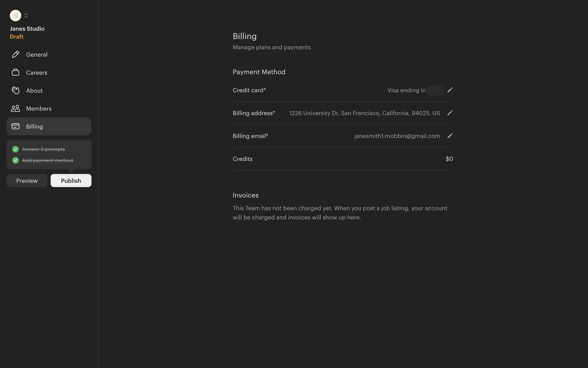The width and height of the screenshot is (588, 368).
Task: Click the Janes Studio team name
Action: [x=27, y=29]
